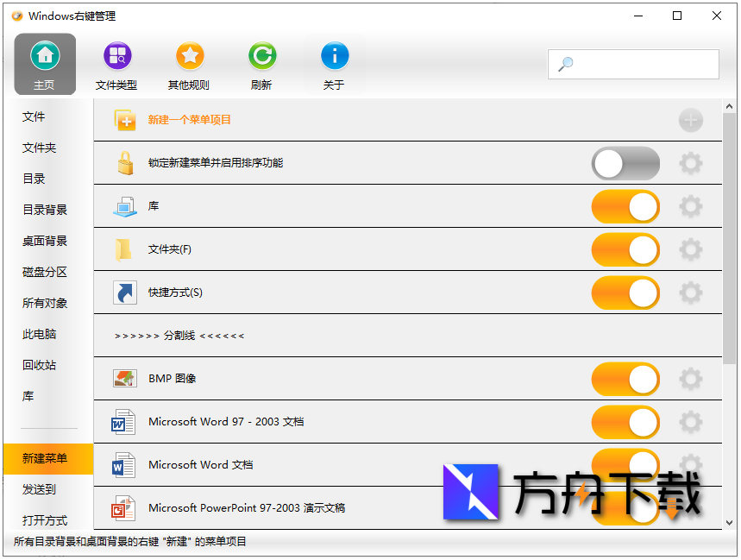Click the 其他规则 star icon
Image resolution: width=741 pixels, height=560 pixels.
point(190,55)
